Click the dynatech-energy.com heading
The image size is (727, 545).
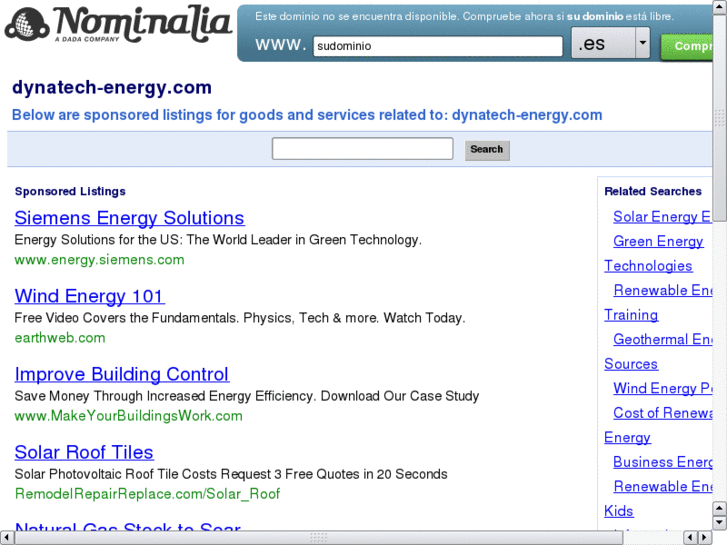pyautogui.click(x=112, y=87)
